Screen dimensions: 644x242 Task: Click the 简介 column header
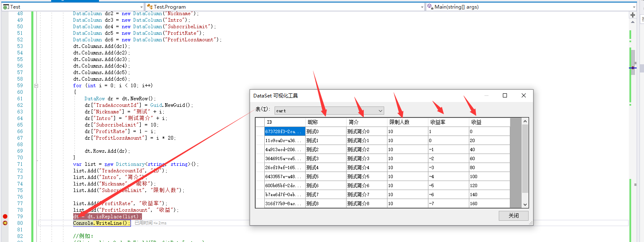pyautogui.click(x=367, y=122)
